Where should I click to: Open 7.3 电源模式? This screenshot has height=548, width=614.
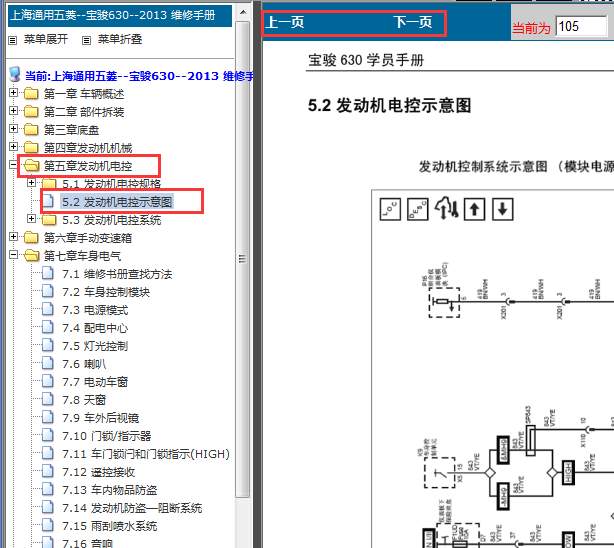click(95, 310)
